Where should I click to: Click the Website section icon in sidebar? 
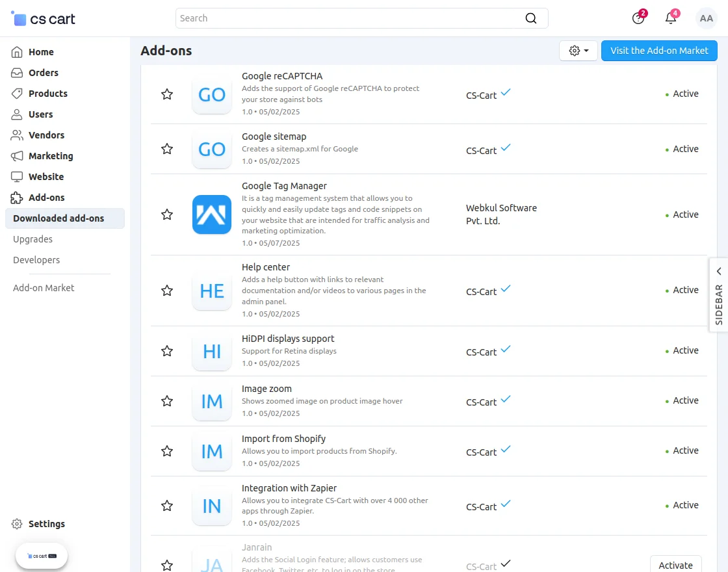tap(18, 177)
